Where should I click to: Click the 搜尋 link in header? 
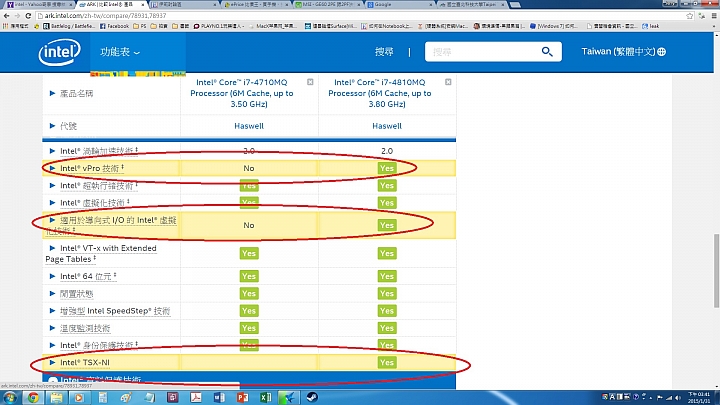[x=384, y=52]
